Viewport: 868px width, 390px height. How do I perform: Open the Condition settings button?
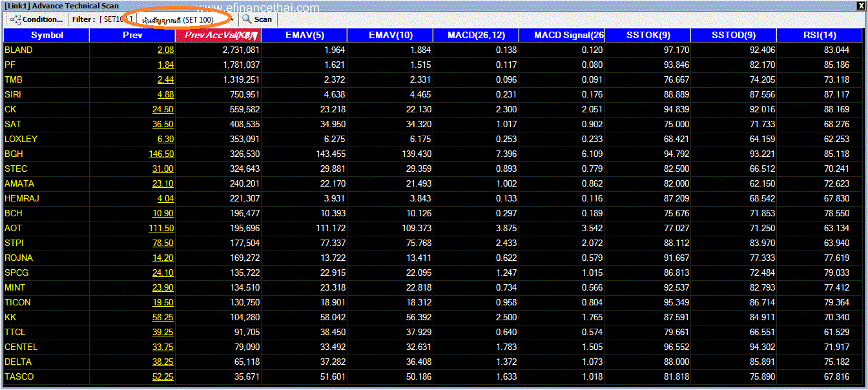tap(36, 19)
